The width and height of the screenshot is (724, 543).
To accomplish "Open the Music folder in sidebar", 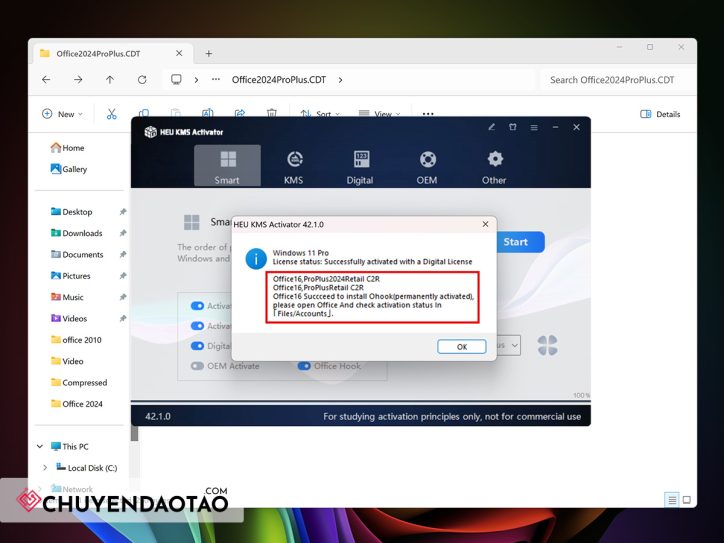I will [67, 297].
